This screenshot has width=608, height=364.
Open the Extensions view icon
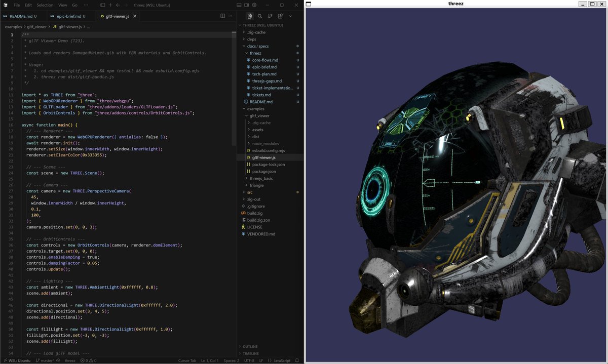280,16
